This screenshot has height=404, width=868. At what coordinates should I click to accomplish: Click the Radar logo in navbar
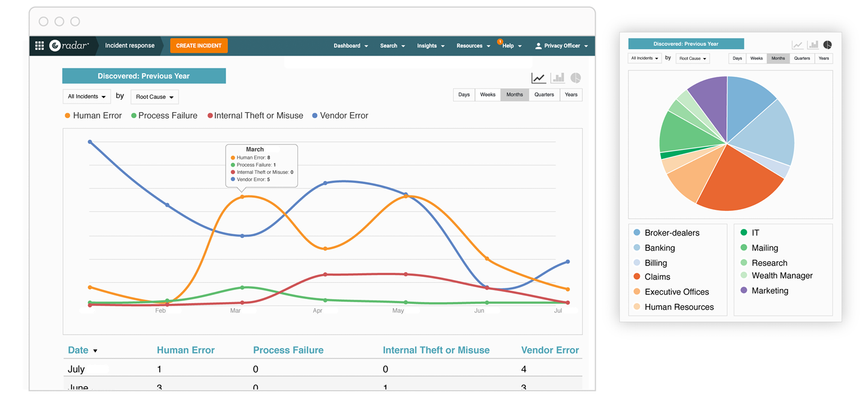click(70, 46)
